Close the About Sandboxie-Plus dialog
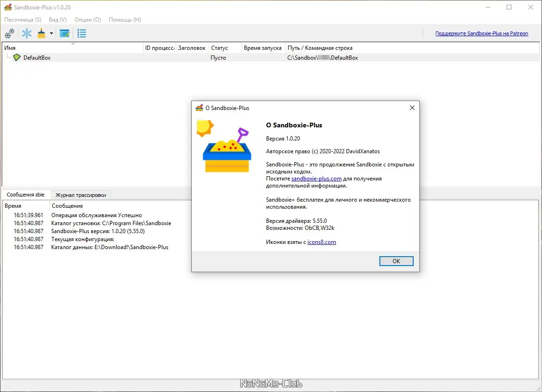542x392 pixels. coord(412,108)
